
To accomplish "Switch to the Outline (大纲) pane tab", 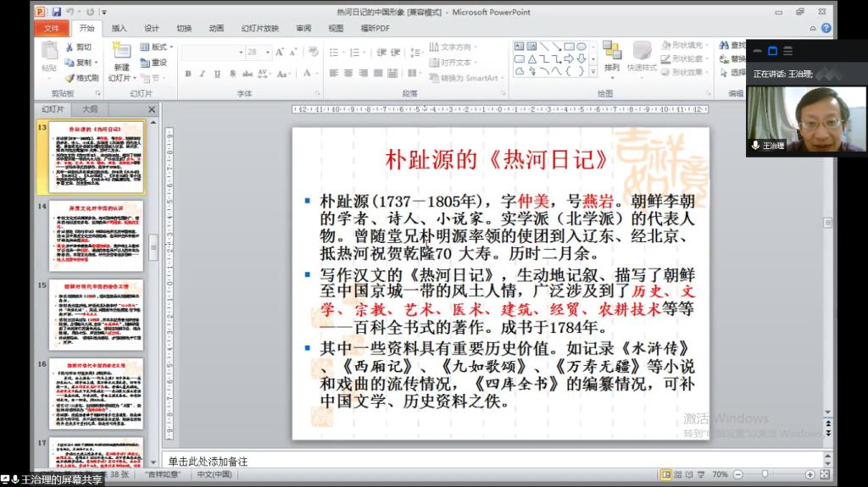I will click(90, 109).
